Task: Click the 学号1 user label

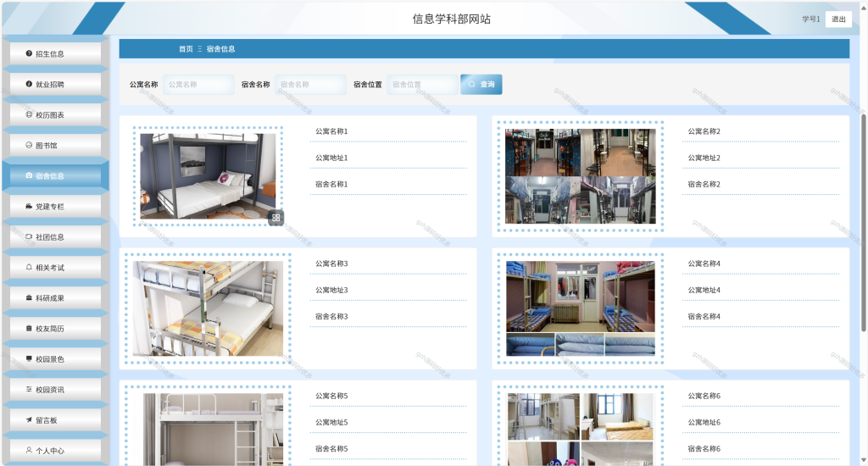Action: [811, 19]
